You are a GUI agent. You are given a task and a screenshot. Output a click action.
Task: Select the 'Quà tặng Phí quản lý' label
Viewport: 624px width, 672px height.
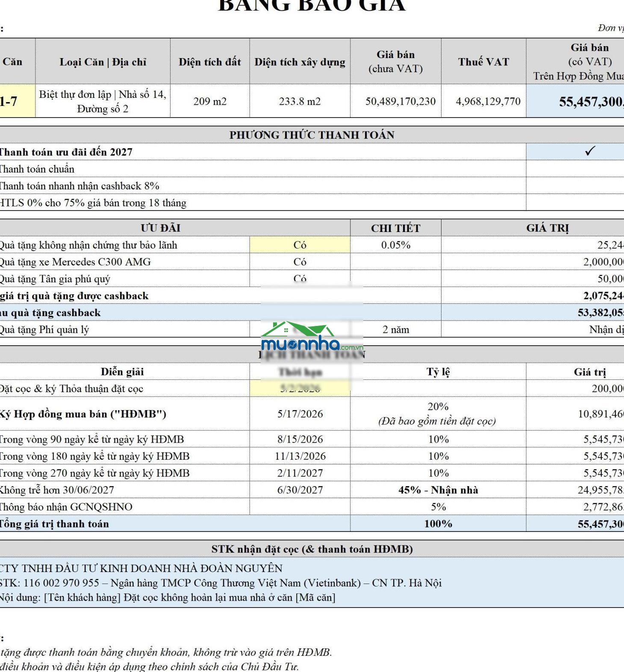44,330
